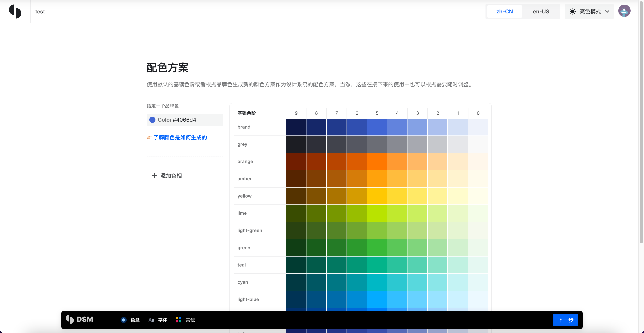Select the 字体 step in bottom bar

[x=163, y=320]
